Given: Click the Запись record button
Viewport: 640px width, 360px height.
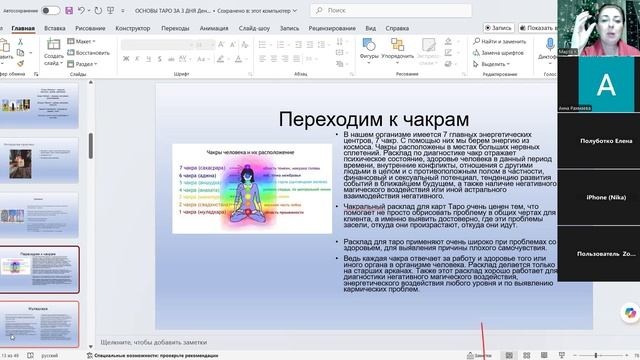Looking at the screenshot, I should click(498, 28).
